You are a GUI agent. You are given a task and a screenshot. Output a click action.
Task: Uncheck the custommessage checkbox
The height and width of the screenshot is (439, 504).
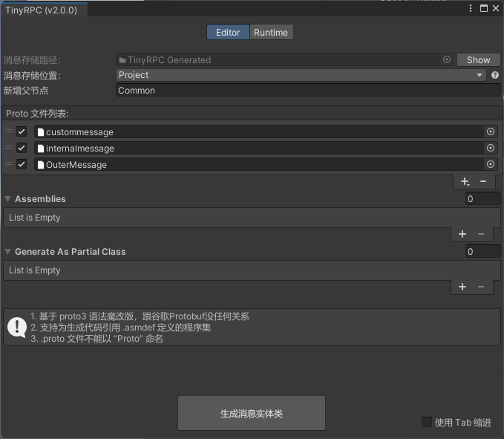(22, 131)
